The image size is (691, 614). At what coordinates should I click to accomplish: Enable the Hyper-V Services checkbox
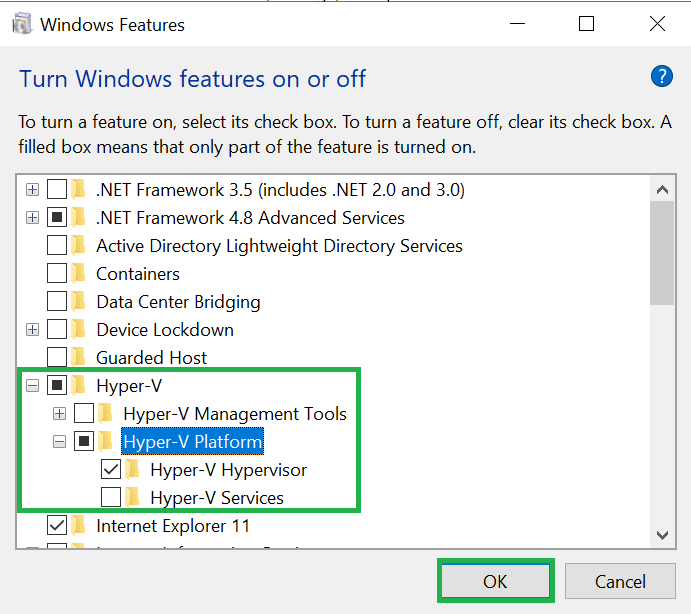(111, 498)
